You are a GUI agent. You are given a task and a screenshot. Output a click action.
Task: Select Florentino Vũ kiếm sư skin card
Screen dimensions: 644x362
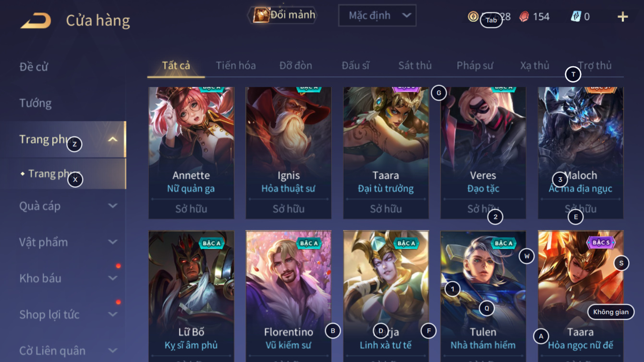[x=289, y=296]
